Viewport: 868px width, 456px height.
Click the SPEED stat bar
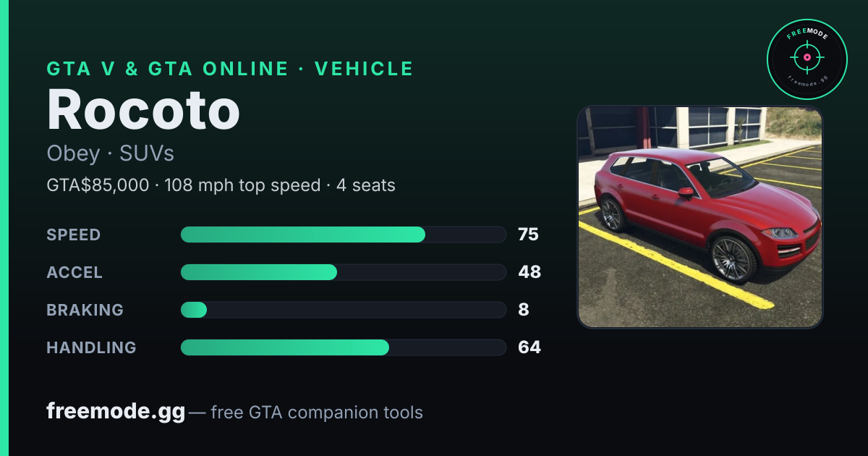tap(343, 235)
